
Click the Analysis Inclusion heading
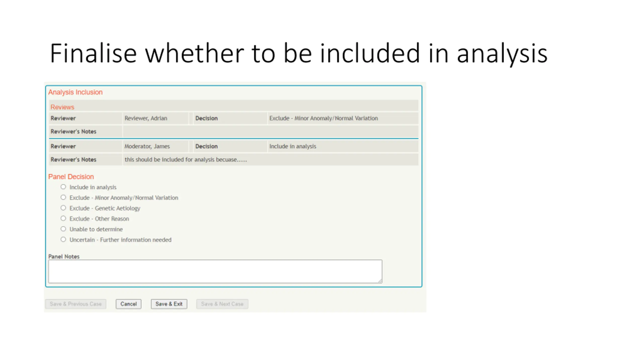point(75,92)
